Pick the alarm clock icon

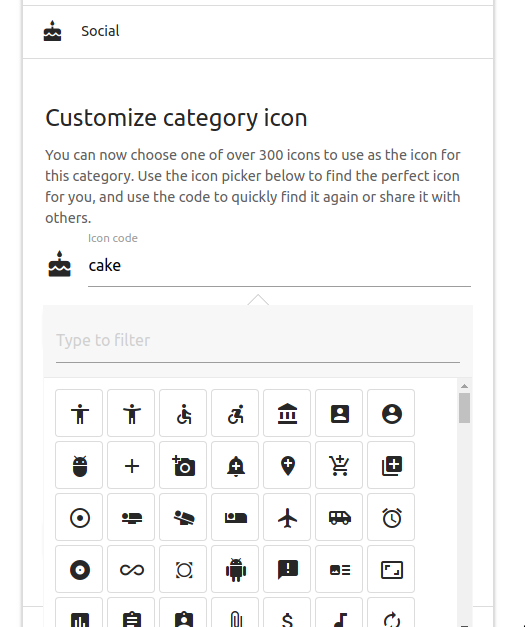391,517
